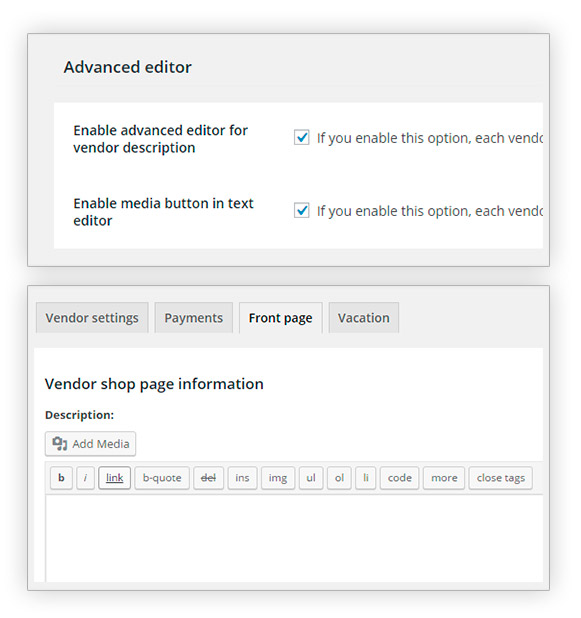
Task: Insert a hyperlink using the link button
Action: (x=114, y=478)
